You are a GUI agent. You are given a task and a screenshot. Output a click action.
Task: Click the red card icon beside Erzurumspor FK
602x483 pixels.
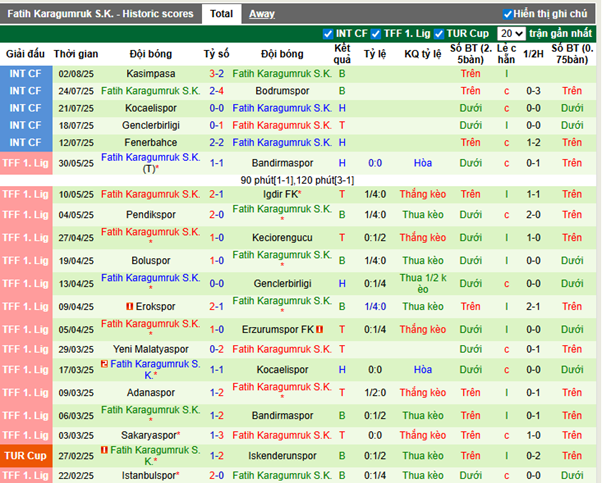tap(319, 329)
